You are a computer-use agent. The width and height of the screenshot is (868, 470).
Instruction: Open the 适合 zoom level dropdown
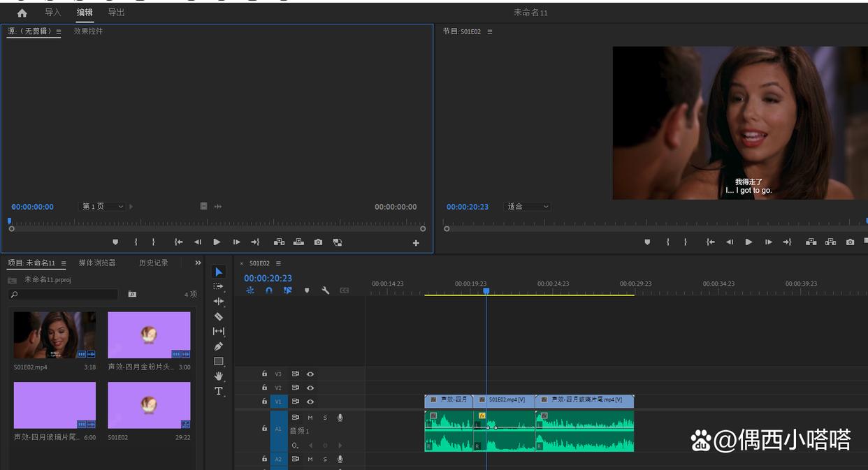[528, 207]
